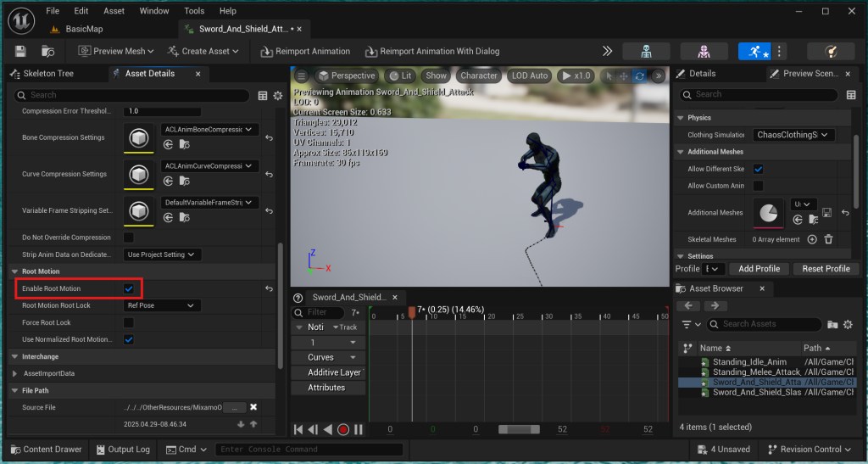868x464 pixels.
Task: Use selected asset for Curve Compression Settings
Action: (169, 181)
